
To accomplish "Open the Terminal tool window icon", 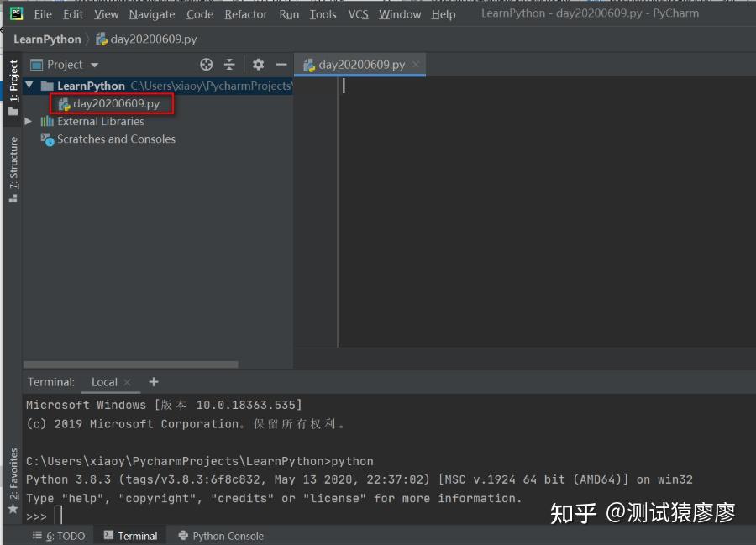I will click(x=130, y=535).
